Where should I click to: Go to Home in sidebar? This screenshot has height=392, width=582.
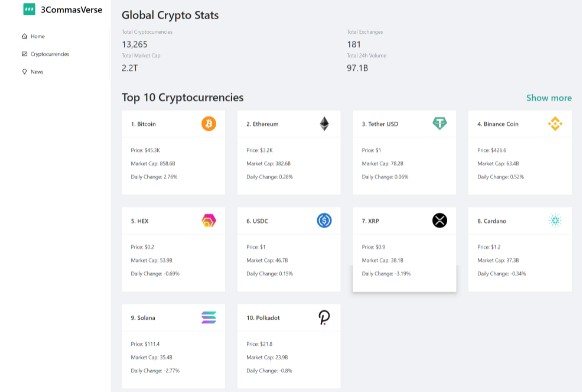[x=33, y=36]
